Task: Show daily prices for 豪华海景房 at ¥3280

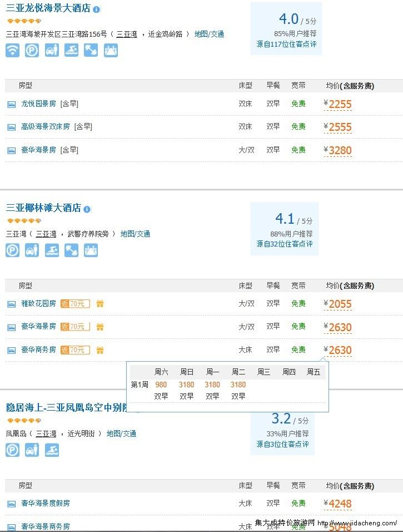Action: [340, 150]
